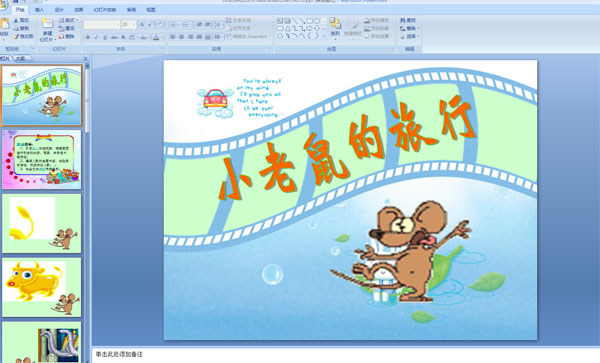Select the Format Painter (格式刷) brush icon

click(16, 36)
